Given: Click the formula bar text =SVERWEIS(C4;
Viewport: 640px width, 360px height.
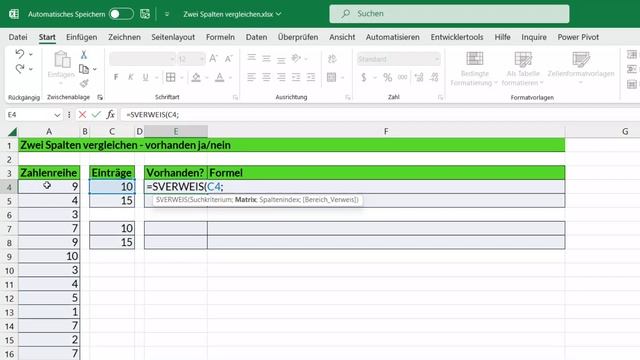Looking at the screenshot, I should coord(152,115).
